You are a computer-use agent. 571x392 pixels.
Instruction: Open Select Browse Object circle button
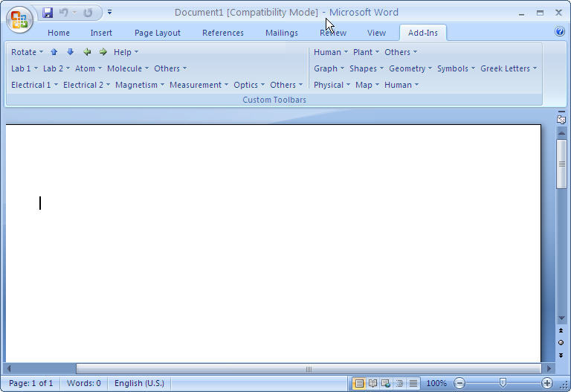click(x=561, y=343)
